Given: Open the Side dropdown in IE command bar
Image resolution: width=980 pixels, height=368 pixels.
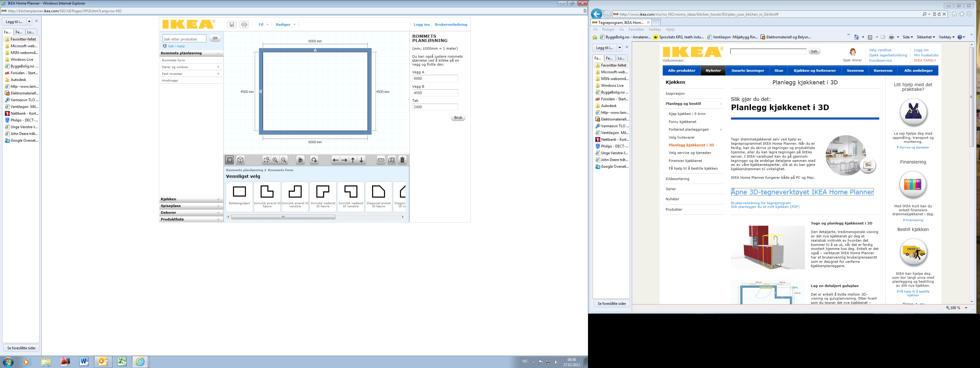Looking at the screenshot, I should (908, 37).
